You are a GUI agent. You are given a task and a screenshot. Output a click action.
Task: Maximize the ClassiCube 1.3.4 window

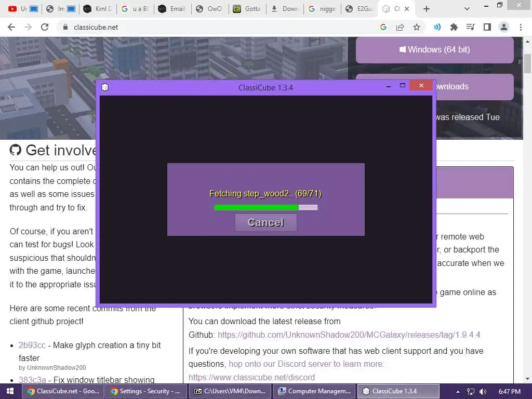click(x=403, y=86)
